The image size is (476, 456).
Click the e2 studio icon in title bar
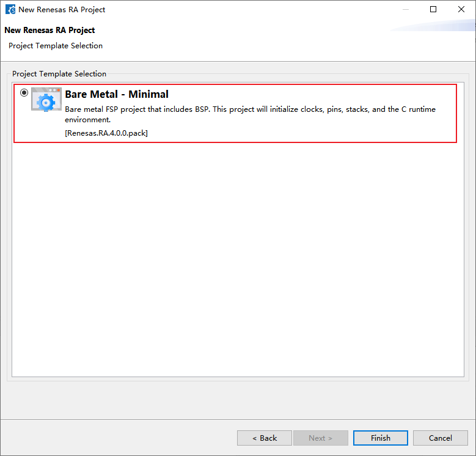[10, 9]
